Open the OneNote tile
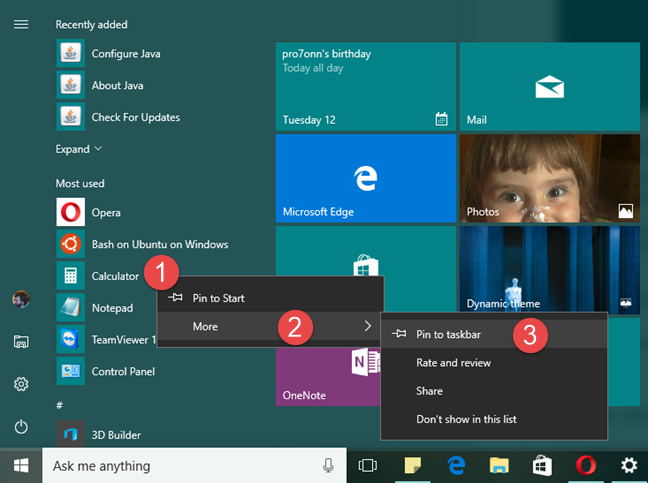This screenshot has height=483, width=648. point(328,376)
